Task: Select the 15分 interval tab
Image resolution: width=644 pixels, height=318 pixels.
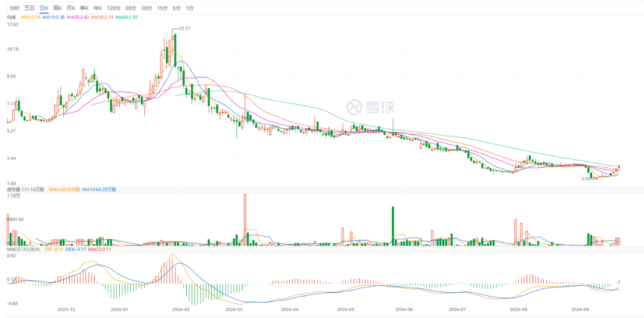Action: tap(162, 8)
